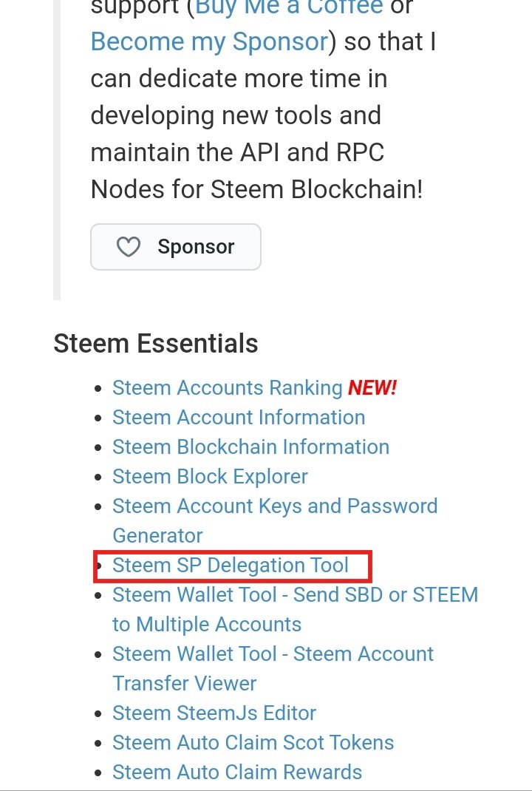
Task: Click the word Generator in keys link
Action: tap(157, 535)
